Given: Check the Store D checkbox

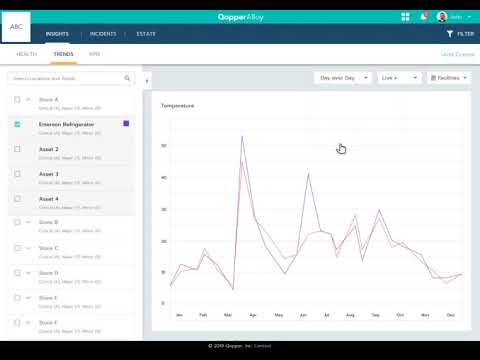Looking at the screenshot, I should [17, 273].
